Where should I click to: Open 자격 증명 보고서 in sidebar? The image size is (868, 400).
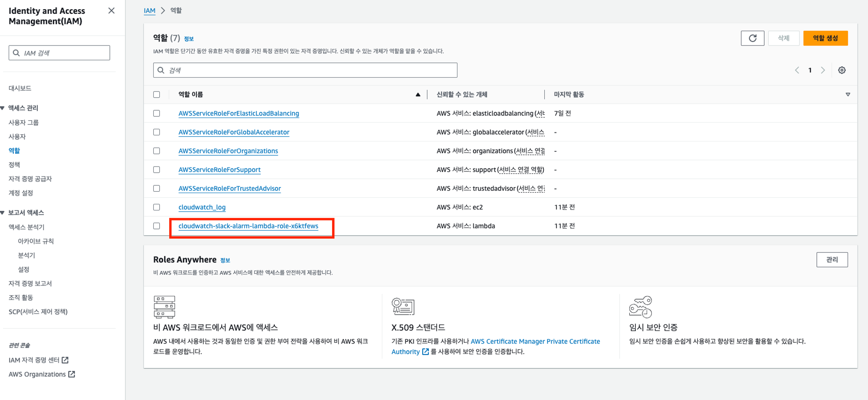[x=30, y=283]
